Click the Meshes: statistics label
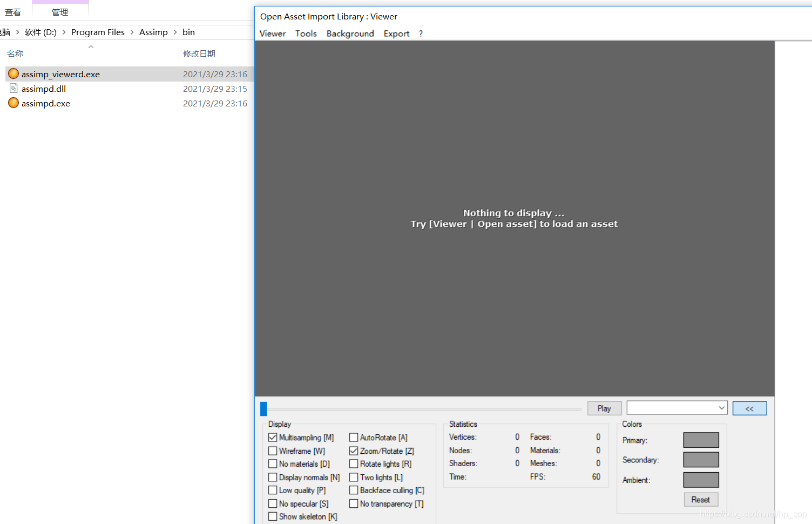Viewport: 812px width, 524px height. [x=543, y=463]
